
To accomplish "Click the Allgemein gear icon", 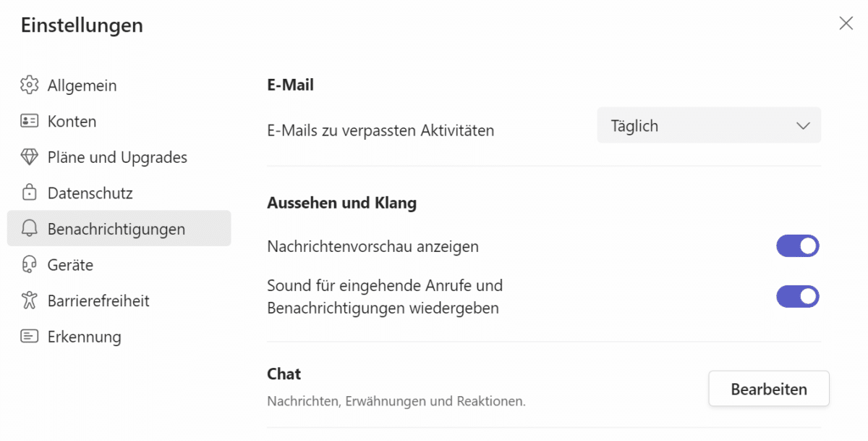I will point(29,85).
